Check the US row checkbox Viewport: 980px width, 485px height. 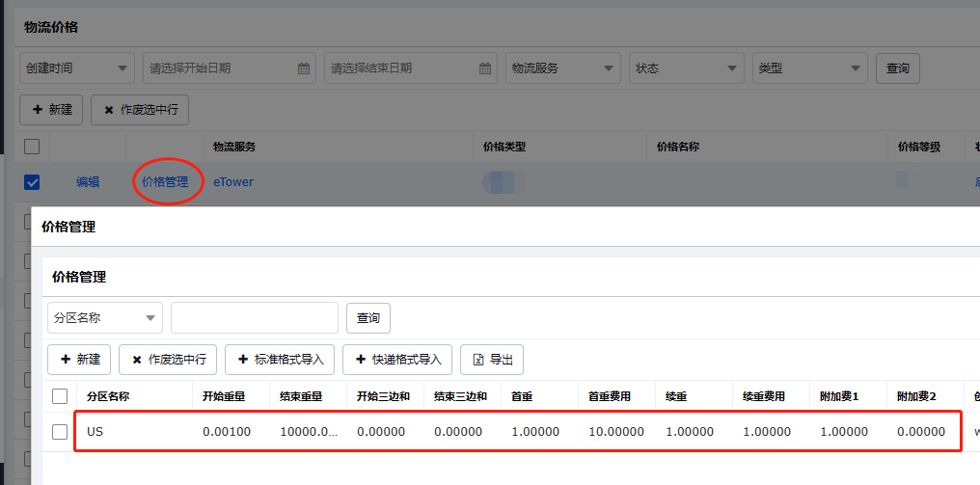pyautogui.click(x=60, y=431)
